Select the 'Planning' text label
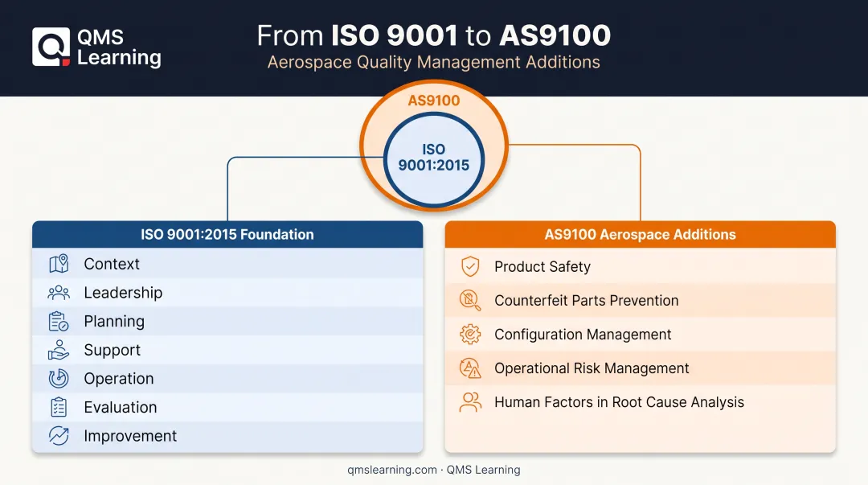868x485 pixels. [x=115, y=322]
